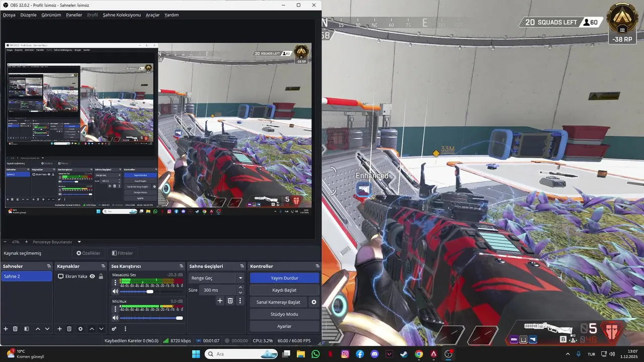
Task: Select Ekran Yaka source row
Action: coord(80,276)
